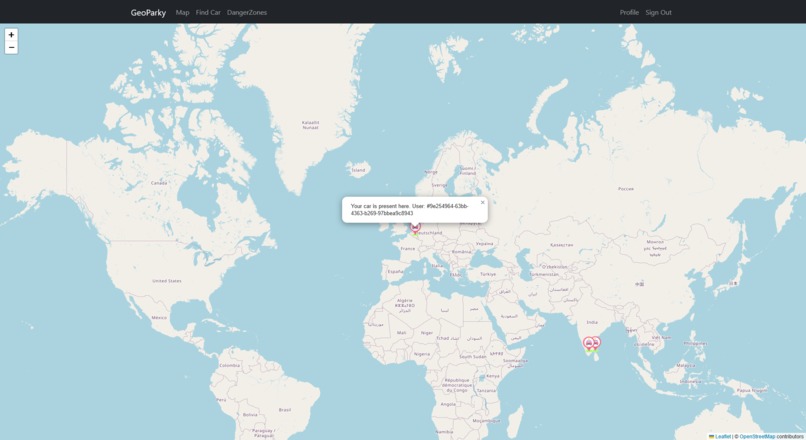Viewport: 806px width, 440px height.
Task: Click the 'Canada' map label
Action: 159,183
